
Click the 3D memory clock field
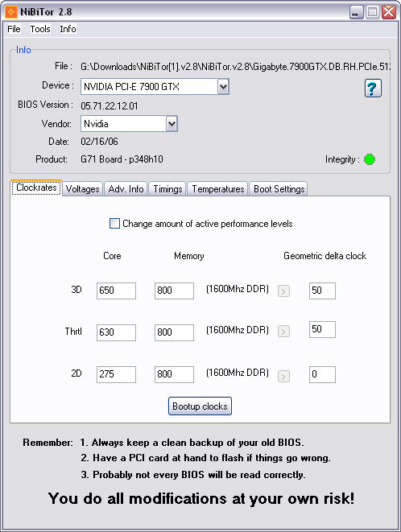174,291
